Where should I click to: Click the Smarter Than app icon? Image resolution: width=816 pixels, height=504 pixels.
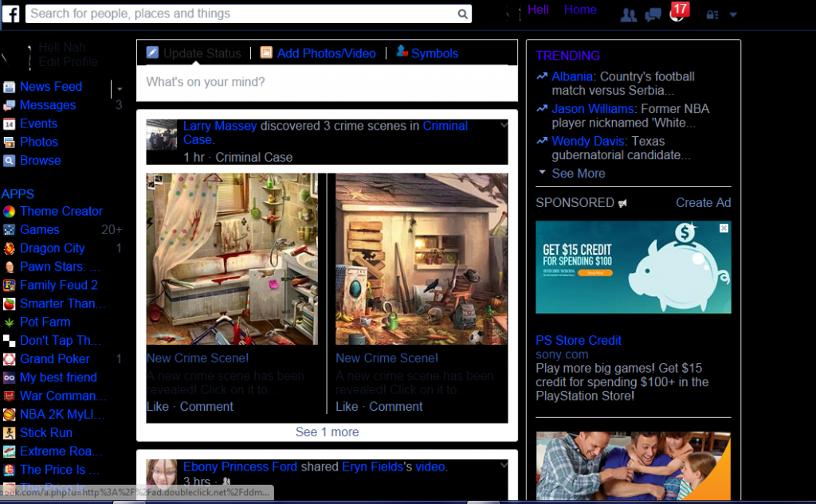[9, 303]
